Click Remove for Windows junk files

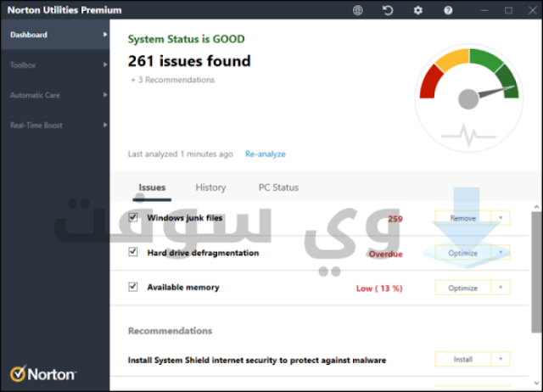pyautogui.click(x=462, y=218)
